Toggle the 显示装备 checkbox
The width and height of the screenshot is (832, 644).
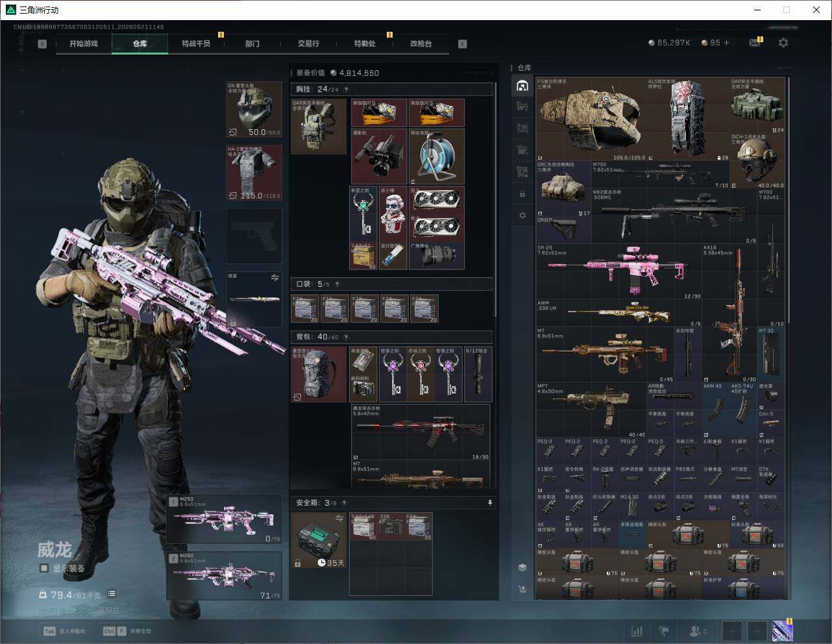44,568
